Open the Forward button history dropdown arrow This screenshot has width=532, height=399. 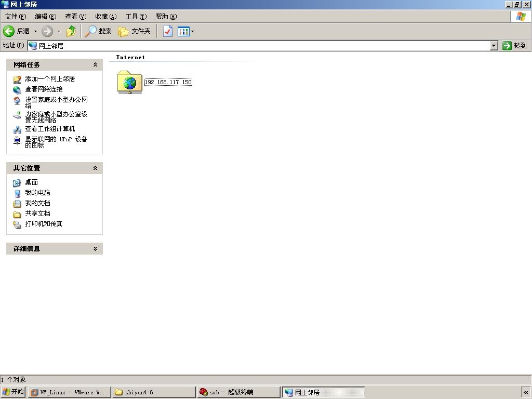pos(59,31)
